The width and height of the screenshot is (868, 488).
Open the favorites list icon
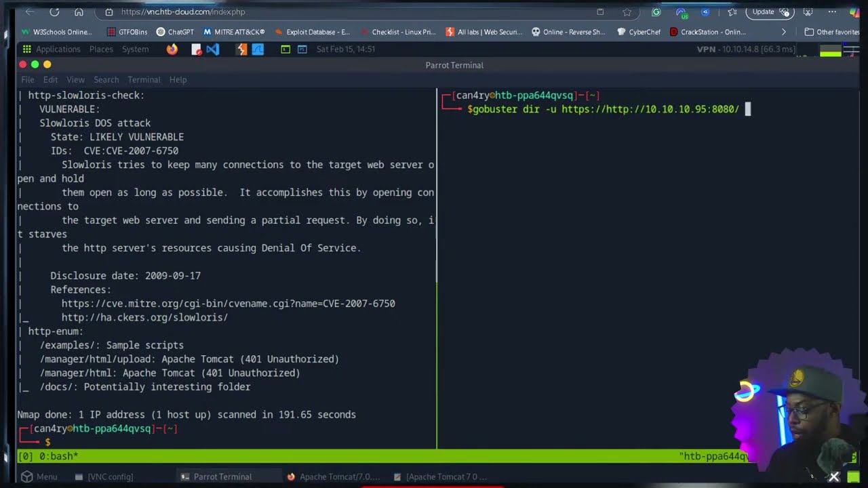[732, 12]
